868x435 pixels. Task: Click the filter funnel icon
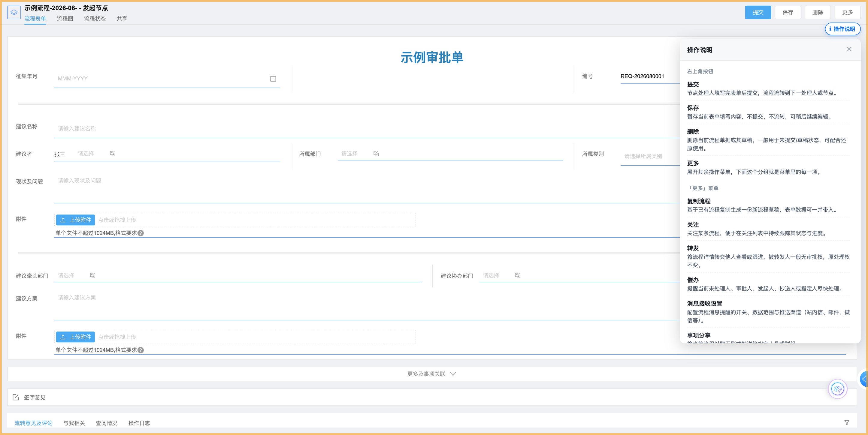tap(846, 422)
